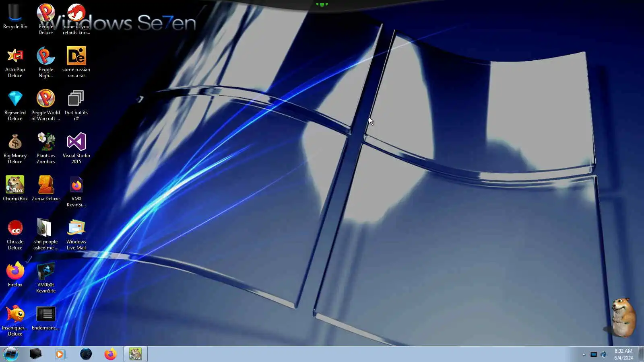Select the Visual Studio 2015 shortcut
The height and width of the screenshot is (362, 644).
pyautogui.click(x=76, y=148)
